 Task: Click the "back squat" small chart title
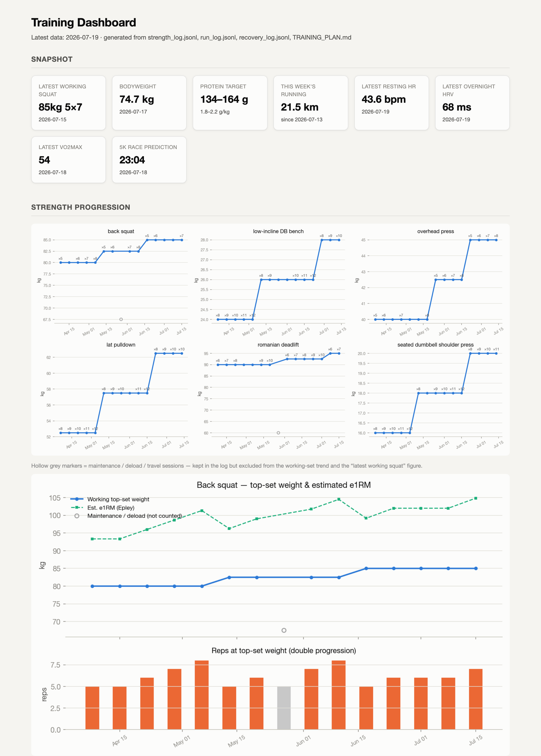click(x=121, y=231)
